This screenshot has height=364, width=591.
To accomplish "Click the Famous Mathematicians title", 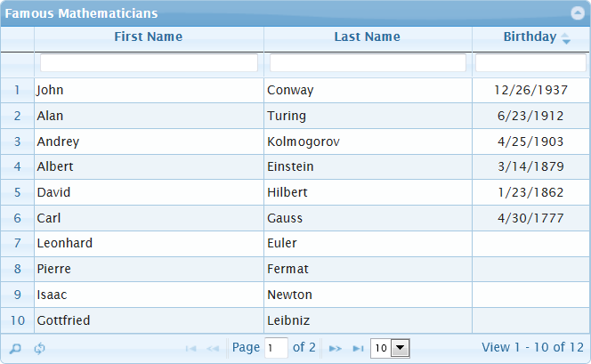I will (x=81, y=13).
